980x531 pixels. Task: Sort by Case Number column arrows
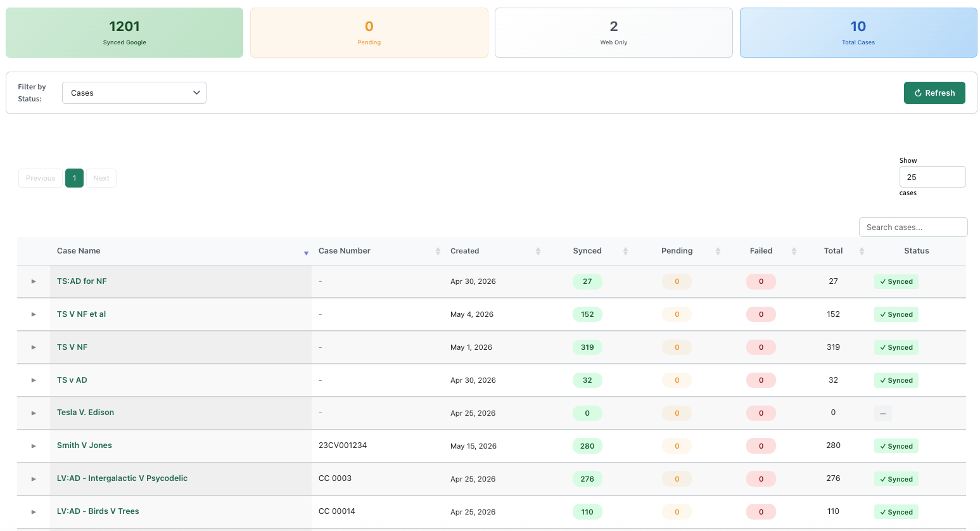click(x=438, y=251)
